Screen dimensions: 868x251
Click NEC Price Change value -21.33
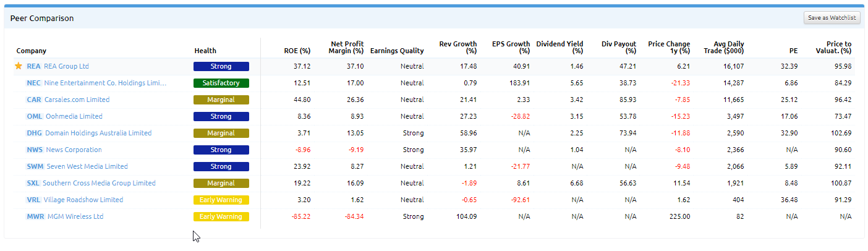[x=680, y=83]
